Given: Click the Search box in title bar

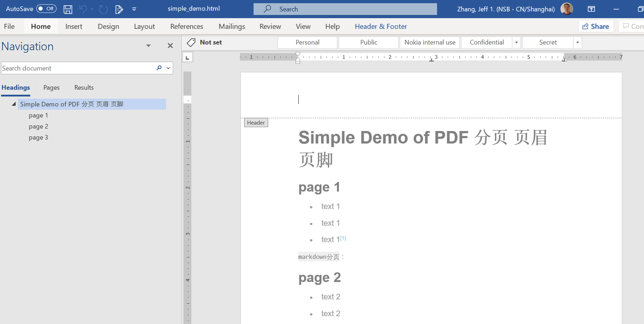Looking at the screenshot, I should pyautogui.click(x=345, y=9).
